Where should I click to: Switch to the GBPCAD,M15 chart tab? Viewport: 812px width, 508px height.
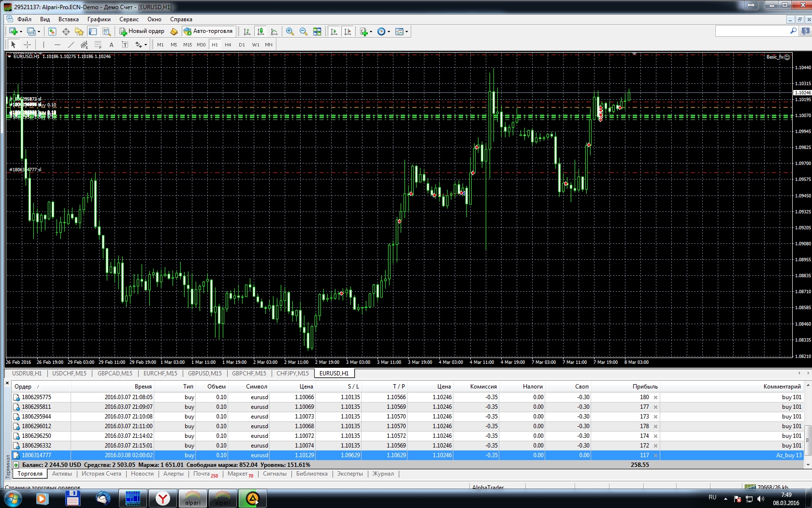[115, 374]
